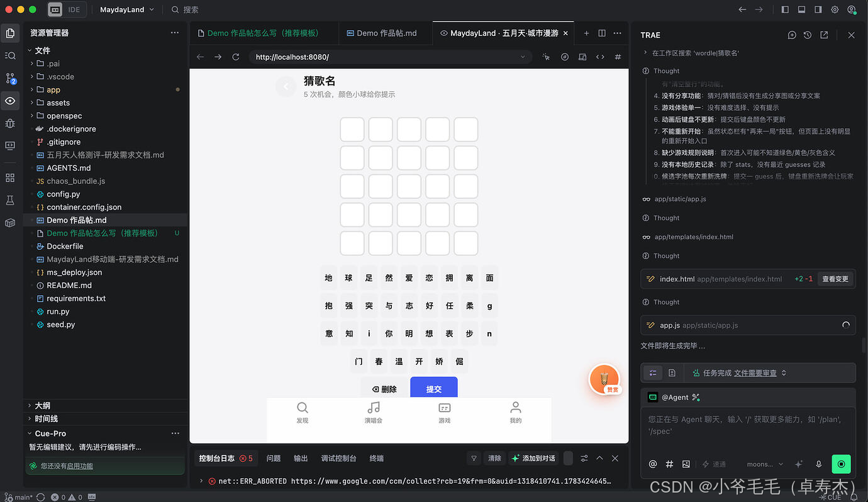Open run.py in file explorer
The width and height of the screenshot is (868, 502).
58,311
